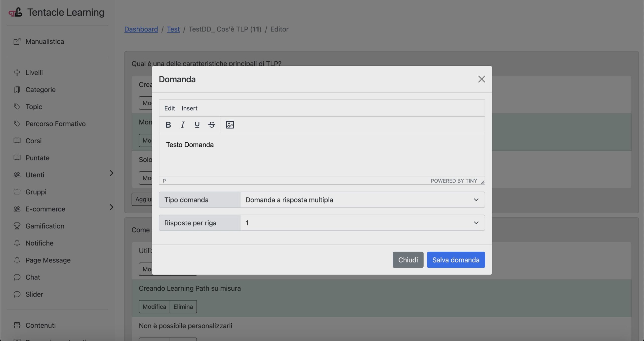Image resolution: width=644 pixels, height=341 pixels.
Task: Open the Edit menu in editor
Action: point(169,108)
